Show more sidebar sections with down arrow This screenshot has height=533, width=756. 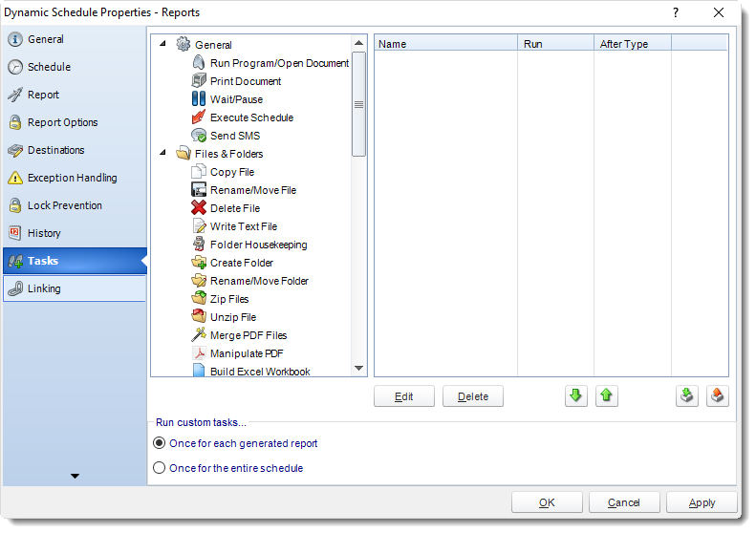(x=75, y=476)
